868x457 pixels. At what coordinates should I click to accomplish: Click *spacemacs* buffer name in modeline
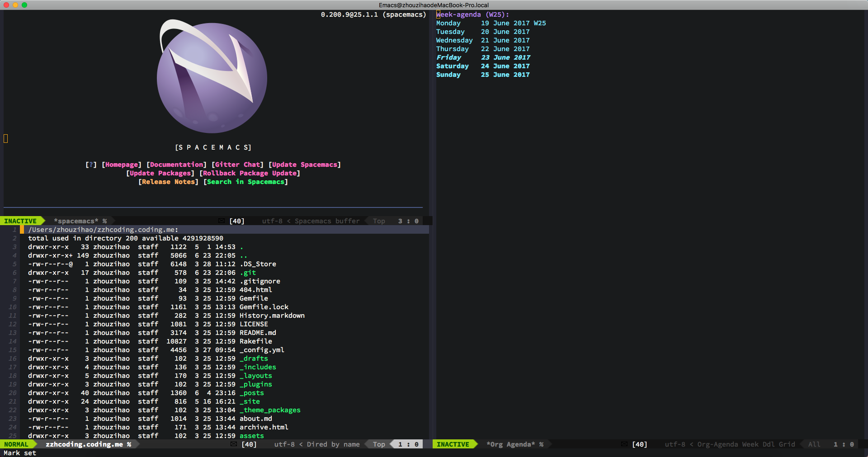pyautogui.click(x=76, y=221)
